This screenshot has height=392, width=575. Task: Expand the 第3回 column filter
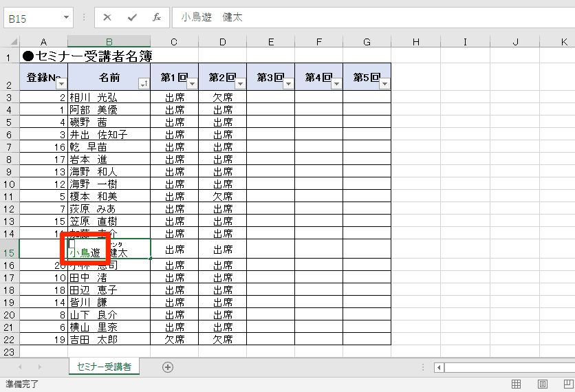click(x=287, y=84)
